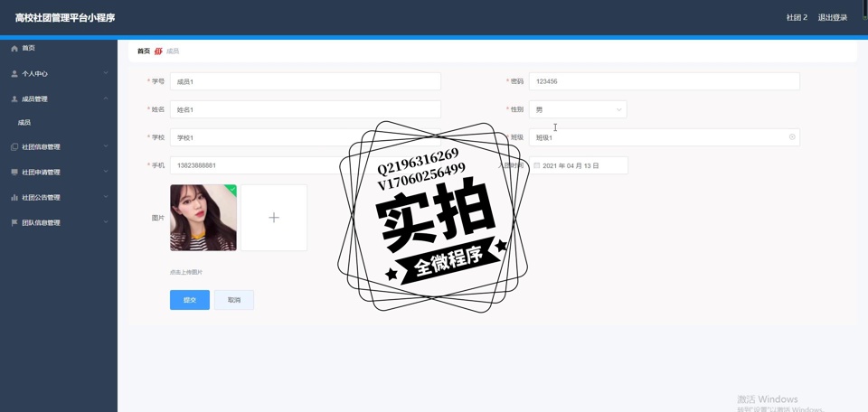Image resolution: width=868 pixels, height=412 pixels.
Task: Click into the 学号 input field
Action: coord(305,81)
